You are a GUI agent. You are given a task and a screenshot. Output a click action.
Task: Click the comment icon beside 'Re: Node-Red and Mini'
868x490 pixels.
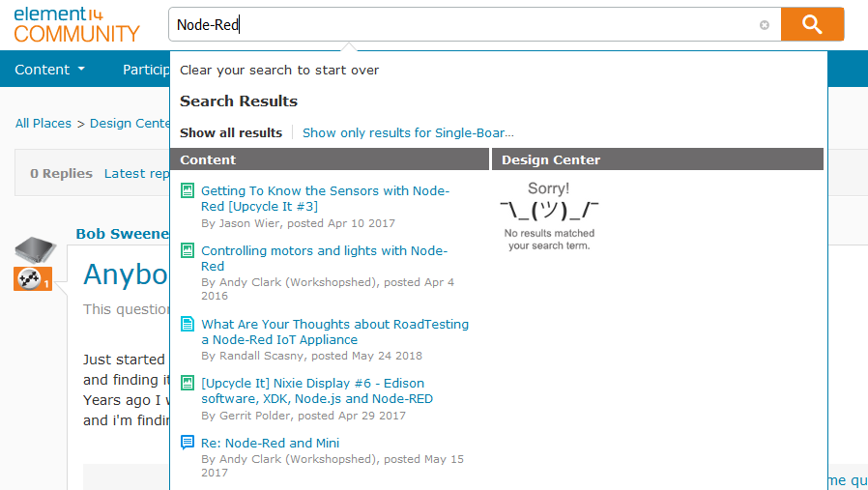(188, 442)
